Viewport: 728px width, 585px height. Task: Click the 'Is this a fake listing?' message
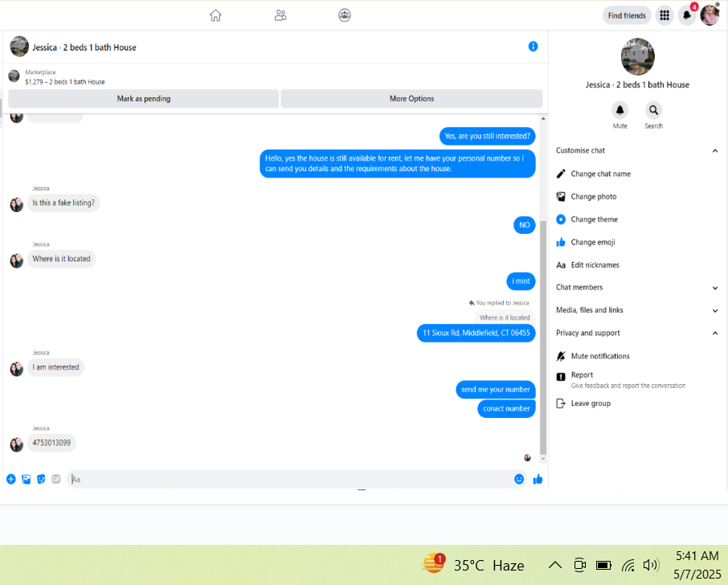[x=63, y=202]
